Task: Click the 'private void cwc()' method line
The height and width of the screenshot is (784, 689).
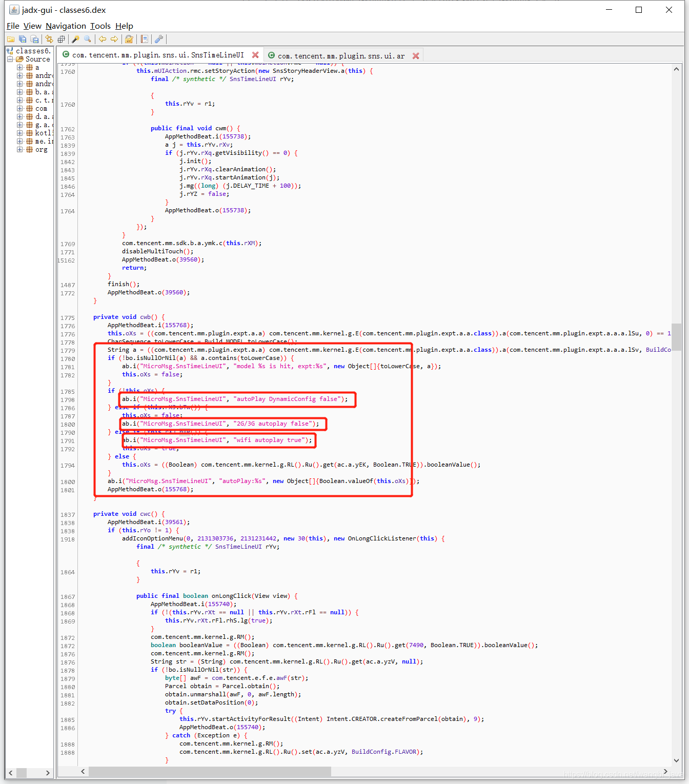Action: pos(129,514)
